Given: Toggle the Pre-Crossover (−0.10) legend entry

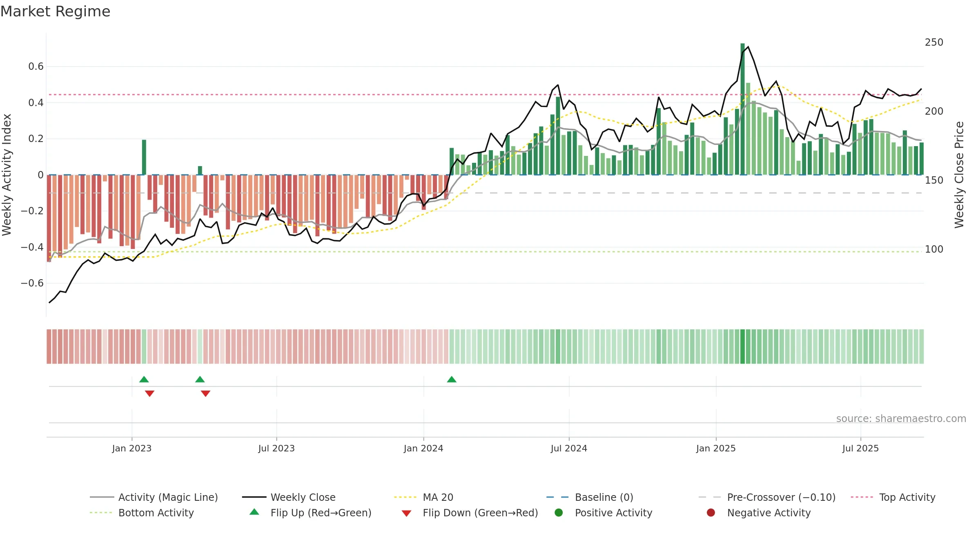Looking at the screenshot, I should pyautogui.click(x=767, y=497).
